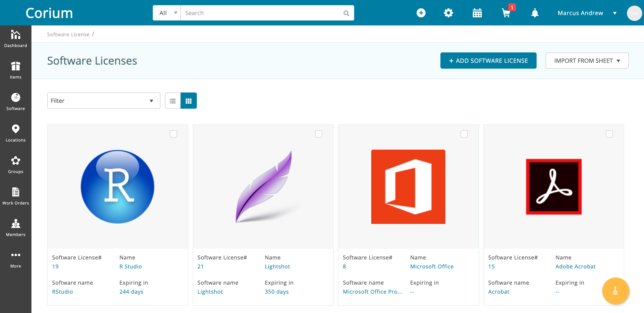The height and width of the screenshot is (313, 644).
Task: Click the search magnifier icon
Action: pyautogui.click(x=346, y=13)
